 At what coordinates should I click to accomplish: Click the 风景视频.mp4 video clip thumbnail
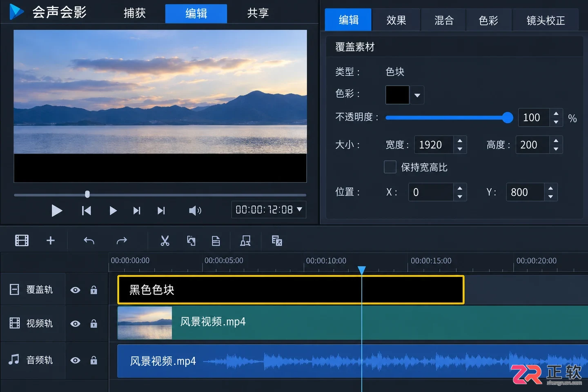tap(145, 323)
